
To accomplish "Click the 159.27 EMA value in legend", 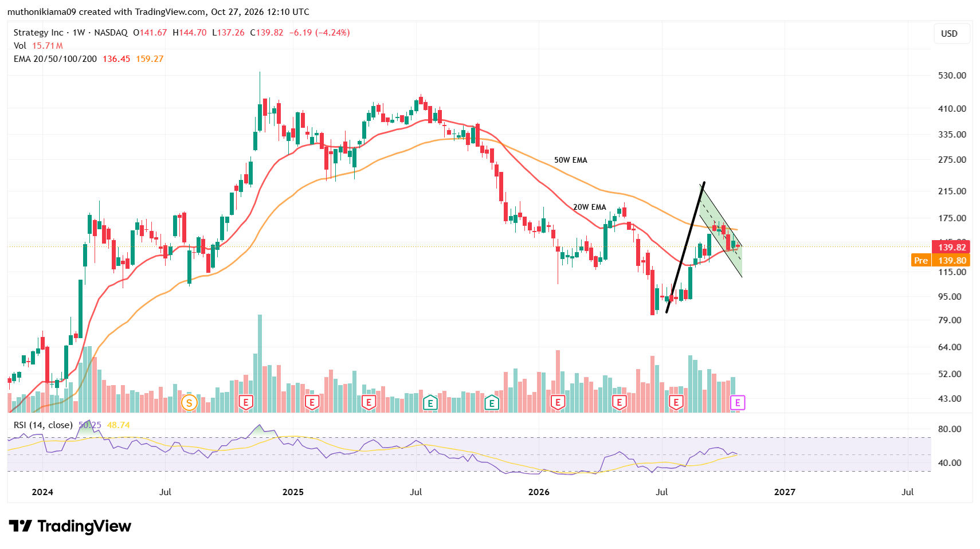I will [150, 59].
